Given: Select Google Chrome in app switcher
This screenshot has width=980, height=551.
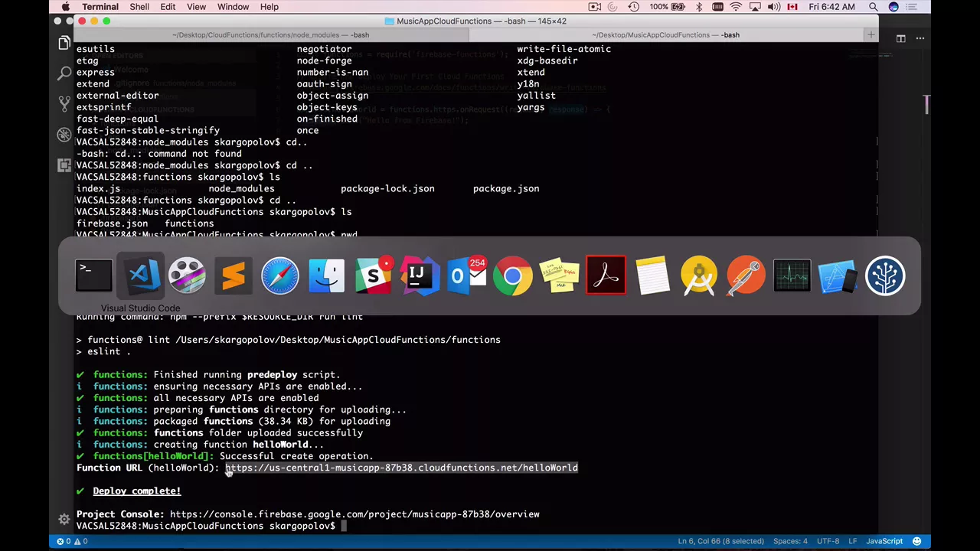Looking at the screenshot, I should [513, 275].
